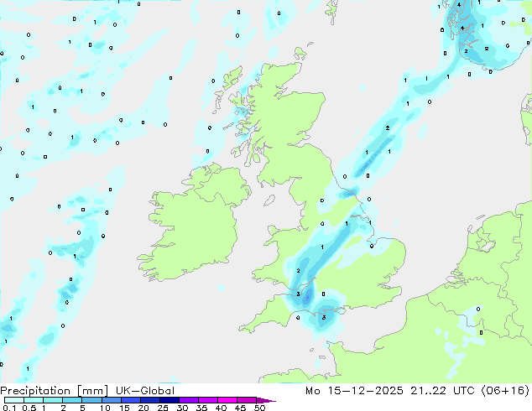Viewport: 532px width, 411px height.
Task: Select the 35–40 mm violet legend swatch
Action: (207, 400)
